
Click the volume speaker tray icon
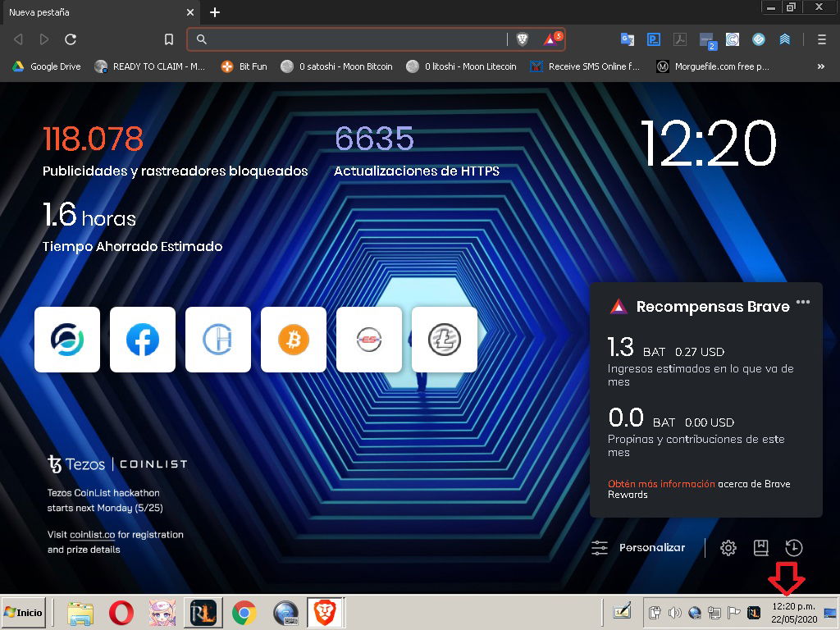674,613
